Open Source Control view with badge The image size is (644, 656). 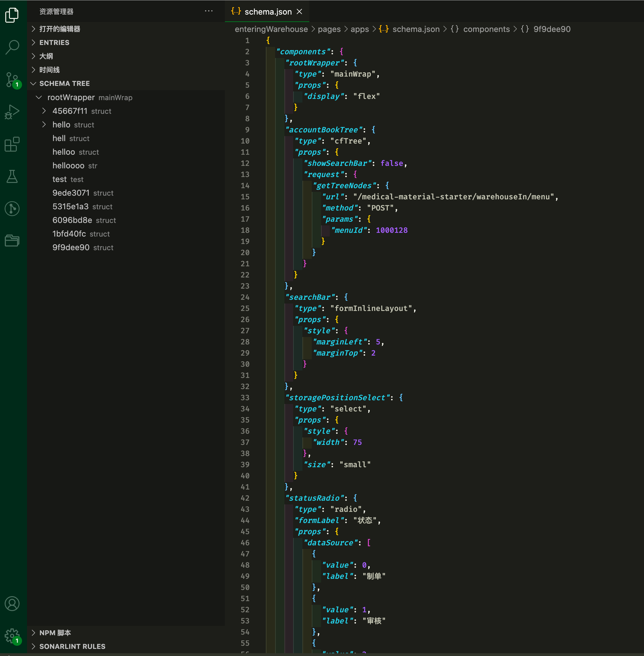[x=13, y=80]
